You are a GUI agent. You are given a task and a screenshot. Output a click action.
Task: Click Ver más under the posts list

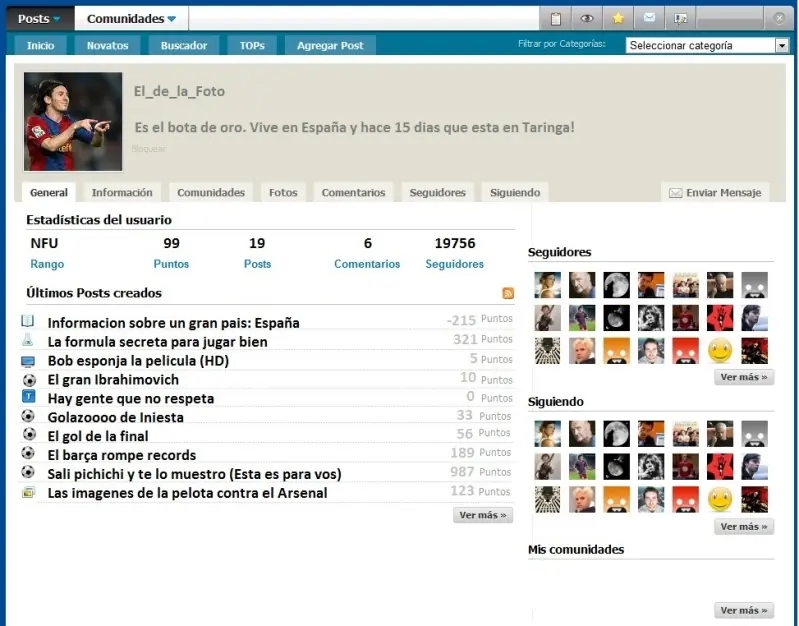483,515
